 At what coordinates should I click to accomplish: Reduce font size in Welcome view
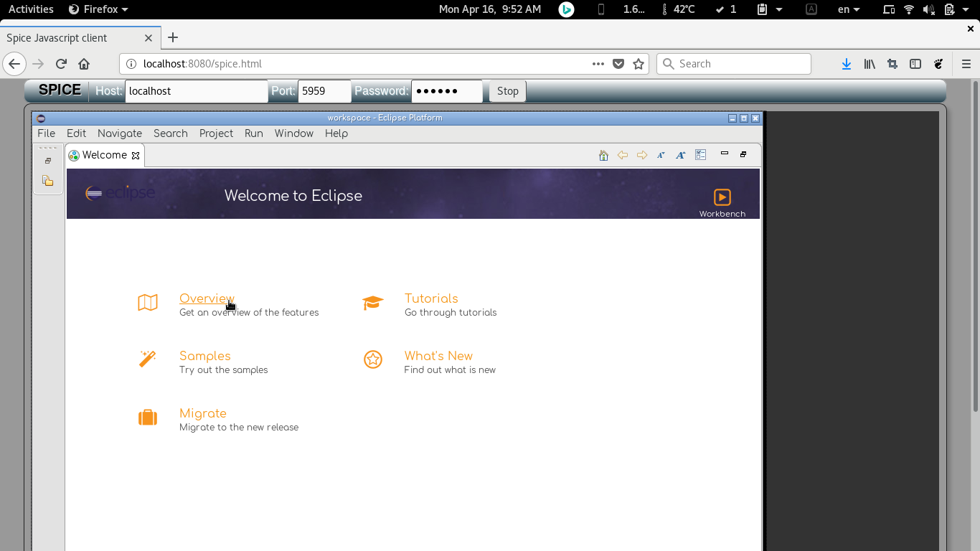point(661,155)
